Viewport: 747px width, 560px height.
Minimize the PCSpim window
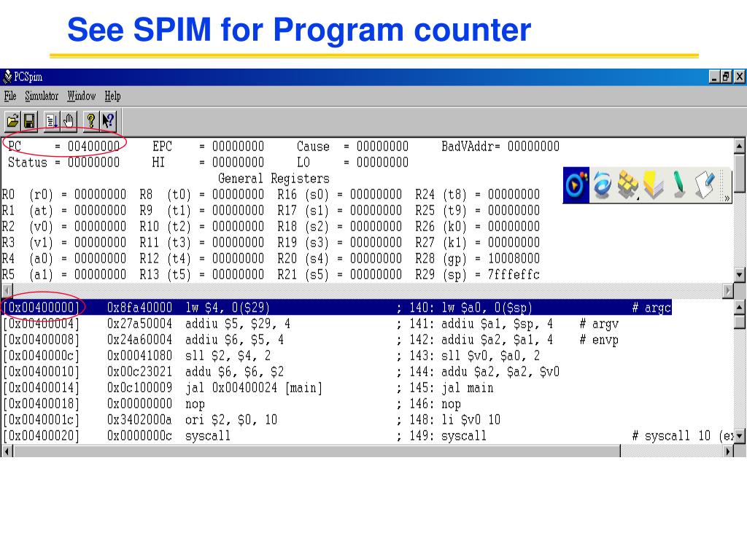pos(714,77)
